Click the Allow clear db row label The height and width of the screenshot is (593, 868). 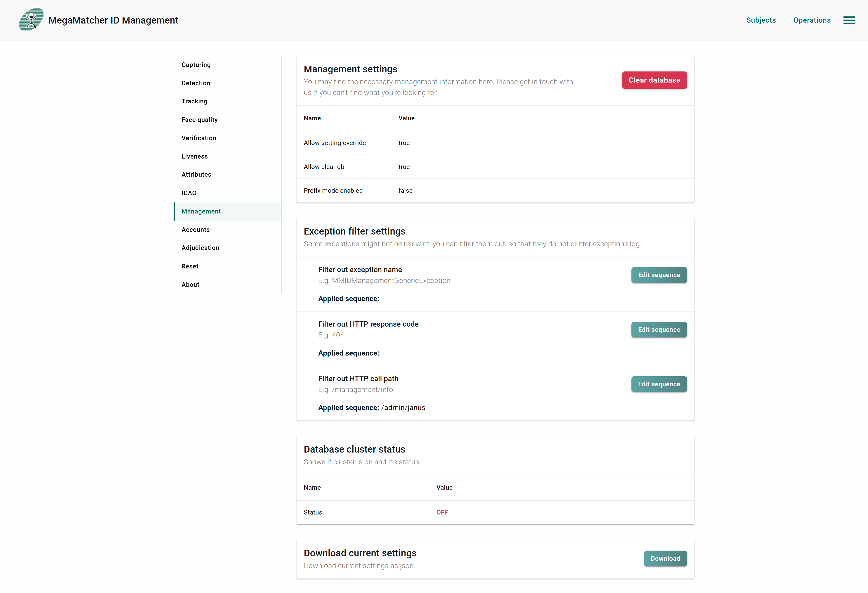click(324, 167)
